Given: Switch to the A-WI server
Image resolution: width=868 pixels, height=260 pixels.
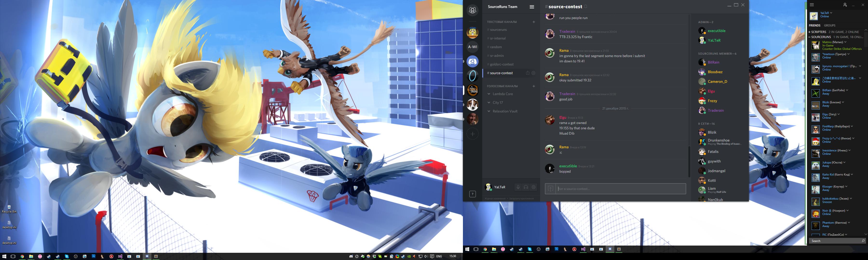Looking at the screenshot, I should tap(472, 47).
